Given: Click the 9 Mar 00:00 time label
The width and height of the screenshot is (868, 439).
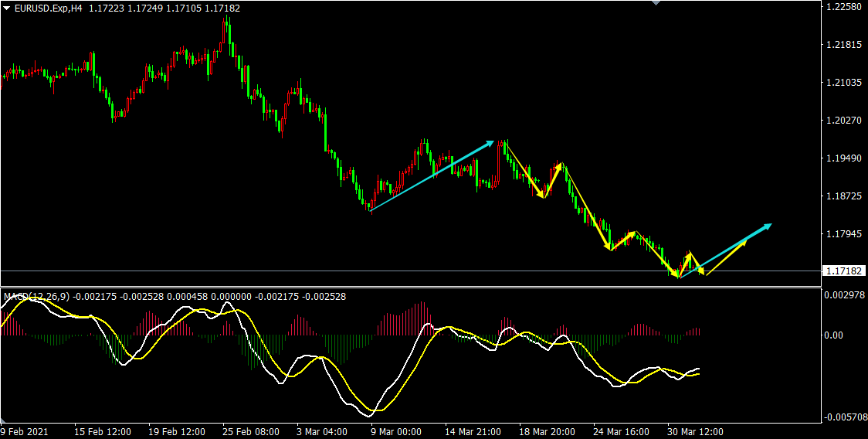Looking at the screenshot, I should [395, 431].
